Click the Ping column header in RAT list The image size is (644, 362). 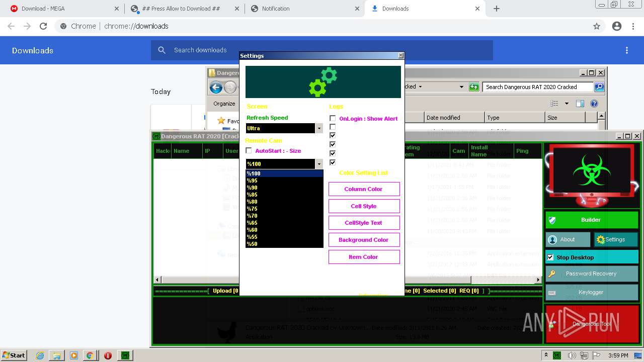pos(527,151)
